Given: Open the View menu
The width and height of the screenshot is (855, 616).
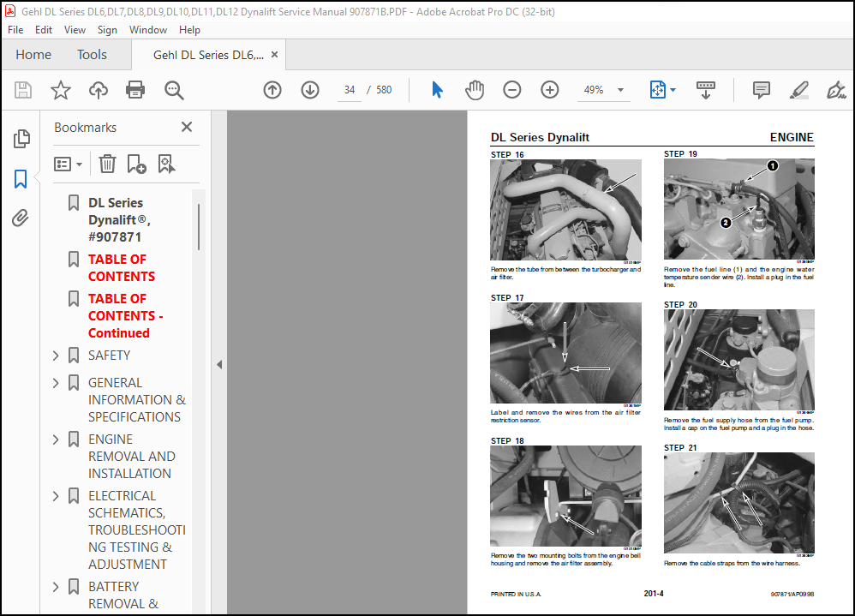Looking at the screenshot, I should point(75,30).
